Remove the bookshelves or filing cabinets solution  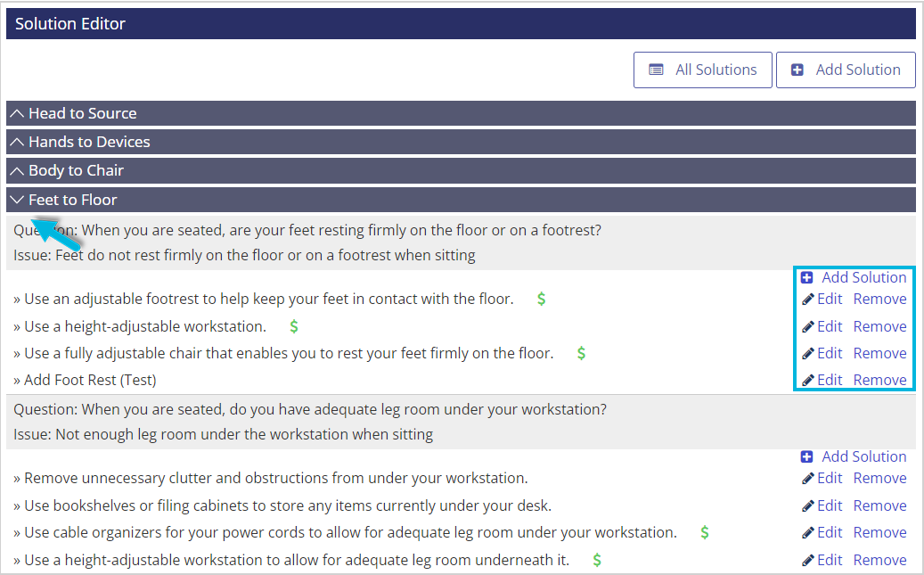click(x=879, y=506)
